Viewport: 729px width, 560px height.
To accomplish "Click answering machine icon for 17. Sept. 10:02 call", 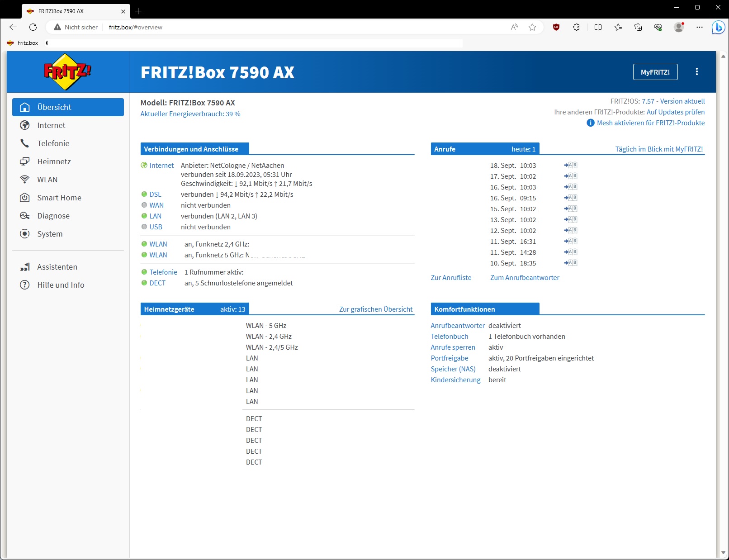I will pos(571,176).
